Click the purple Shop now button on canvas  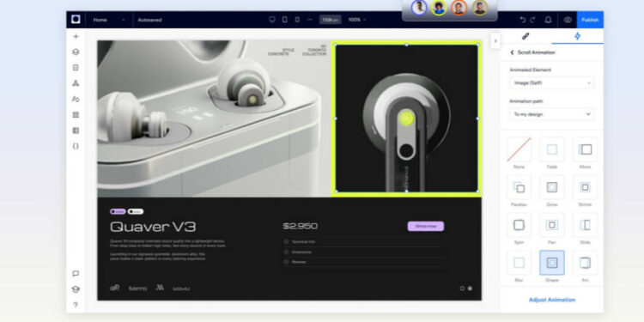(x=426, y=227)
